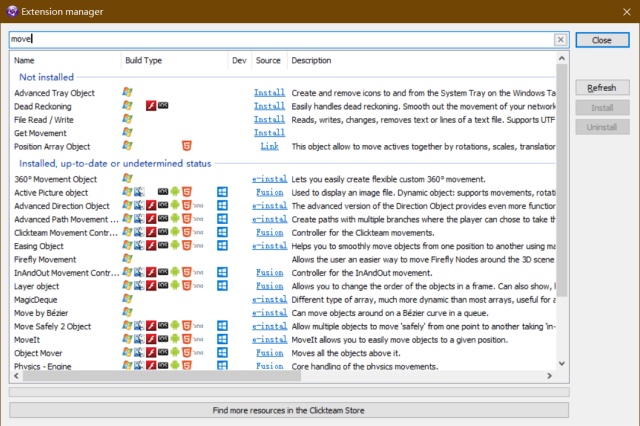Click the HTML5 icon in Layer object row
The width and height of the screenshot is (640, 426).
point(187,286)
